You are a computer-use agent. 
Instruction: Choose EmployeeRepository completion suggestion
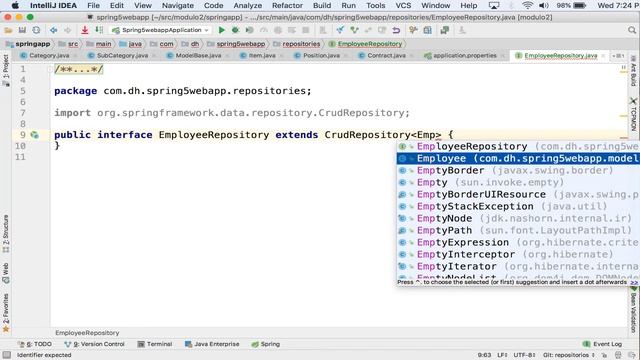pos(518,147)
